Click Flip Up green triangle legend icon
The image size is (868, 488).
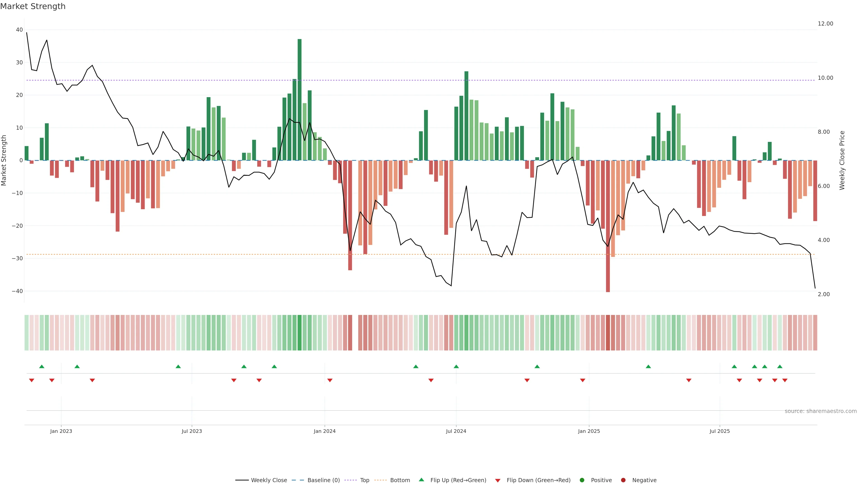click(421, 480)
